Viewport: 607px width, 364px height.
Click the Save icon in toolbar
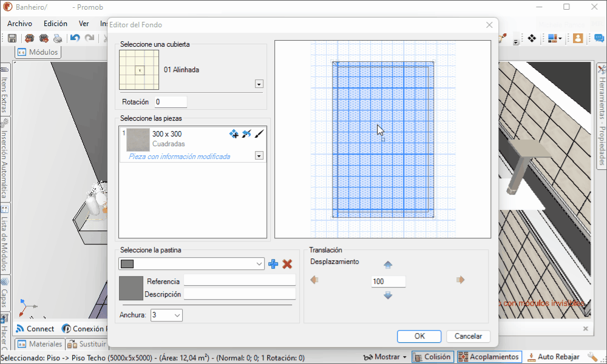pos(12,38)
